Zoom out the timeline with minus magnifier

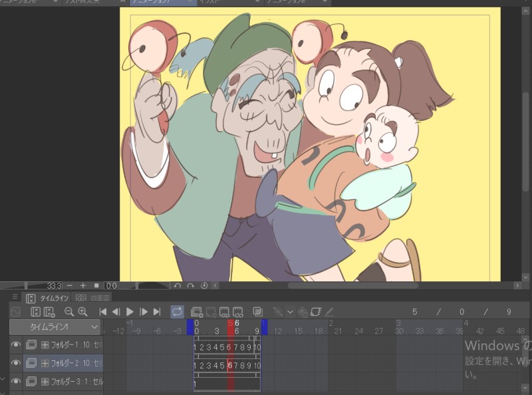(69, 312)
